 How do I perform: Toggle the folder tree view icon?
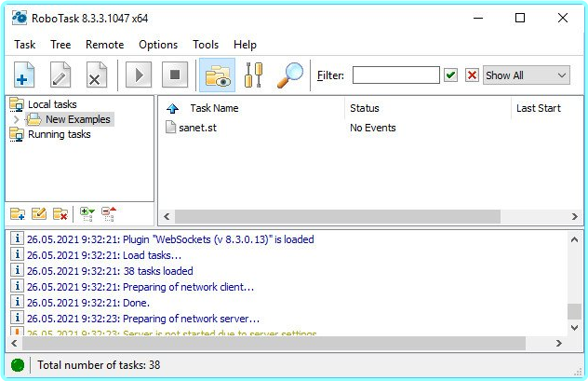[x=217, y=75]
